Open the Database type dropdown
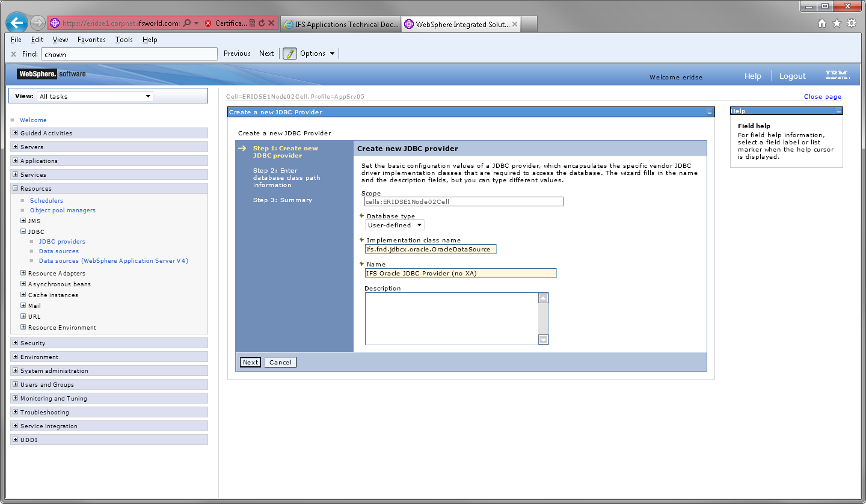Screen dimensions: 866x504 (395, 225)
